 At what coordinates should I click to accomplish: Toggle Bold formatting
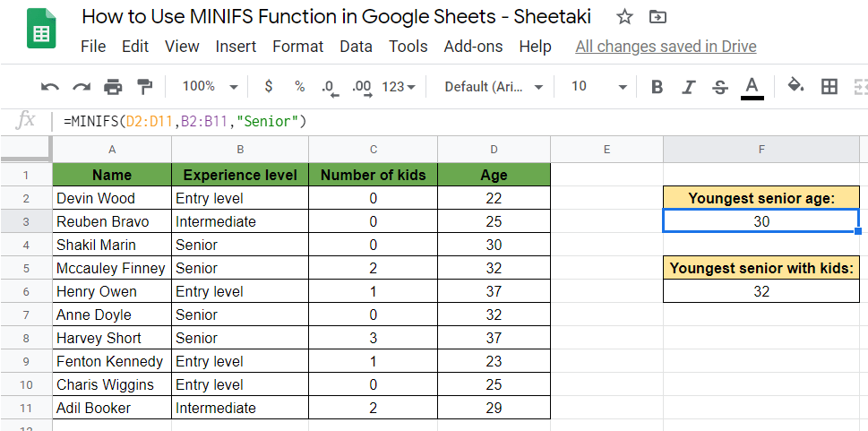click(x=657, y=87)
